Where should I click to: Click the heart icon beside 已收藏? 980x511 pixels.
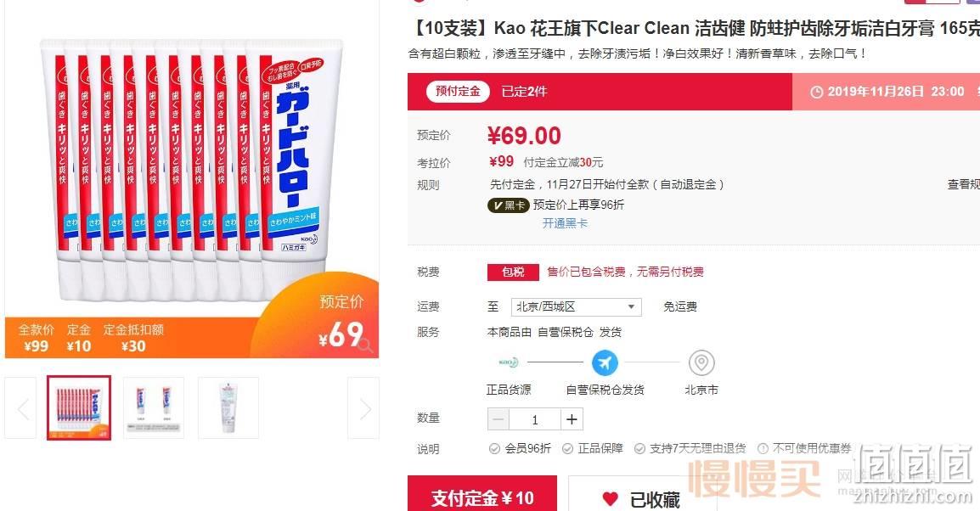pos(610,498)
